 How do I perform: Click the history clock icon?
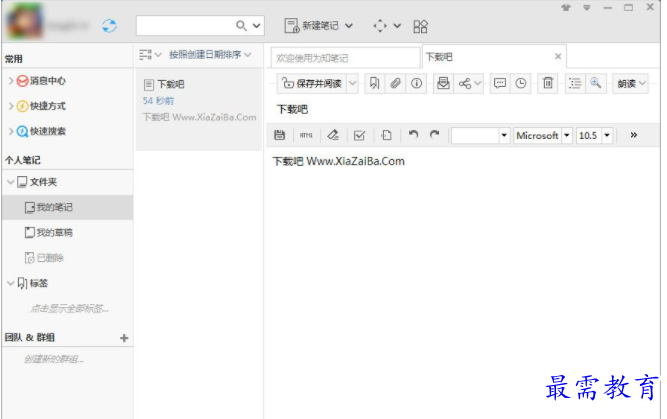[x=521, y=83]
